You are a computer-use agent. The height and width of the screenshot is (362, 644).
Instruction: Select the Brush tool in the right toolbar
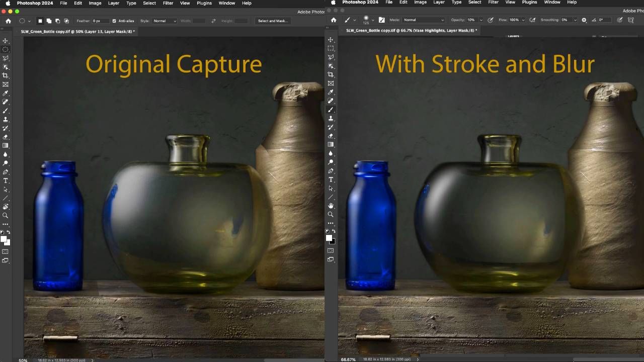331,110
